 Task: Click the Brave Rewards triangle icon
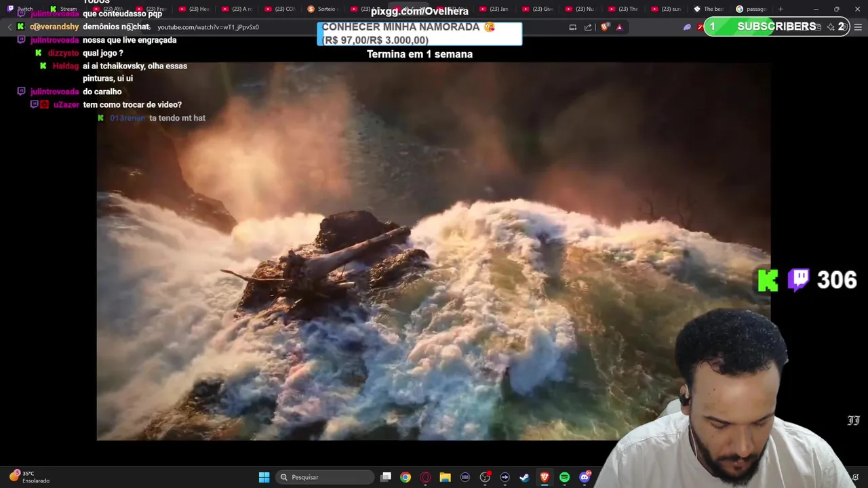click(x=619, y=27)
